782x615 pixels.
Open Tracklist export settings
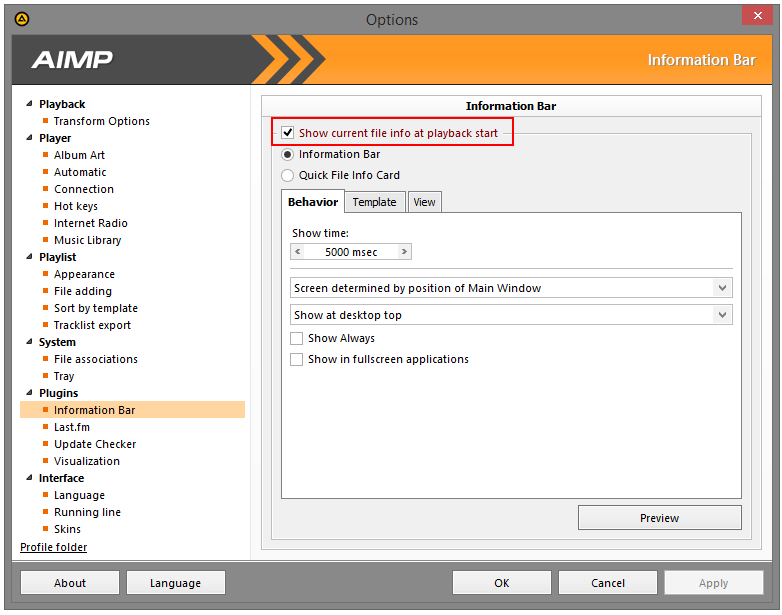[92, 325]
